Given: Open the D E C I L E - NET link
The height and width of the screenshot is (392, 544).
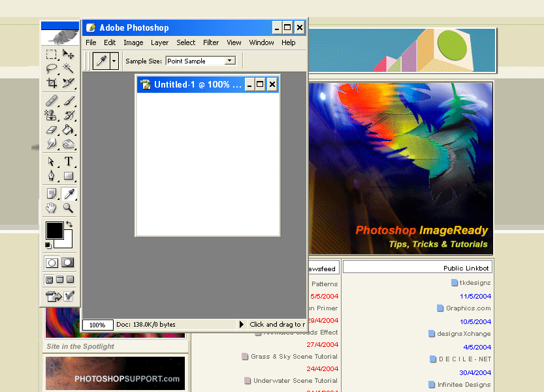Looking at the screenshot, I should tap(465, 359).
